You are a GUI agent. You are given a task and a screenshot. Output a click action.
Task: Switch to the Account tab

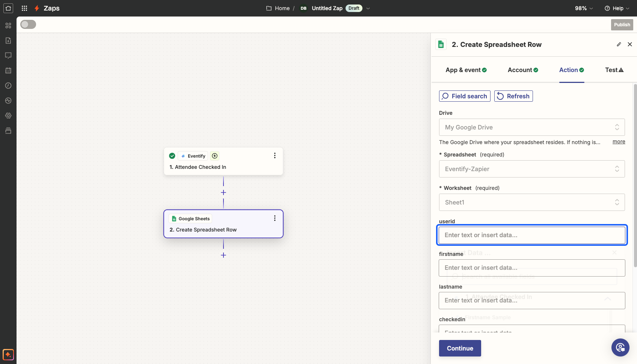[x=523, y=70]
